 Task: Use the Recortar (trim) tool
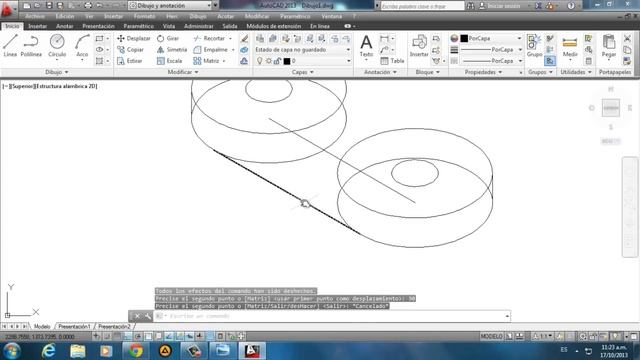(x=209, y=38)
